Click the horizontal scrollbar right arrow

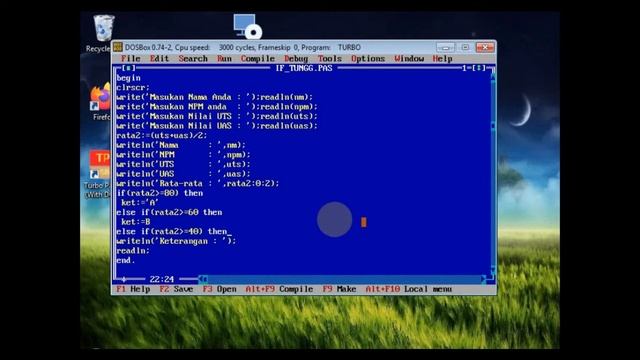point(484,279)
